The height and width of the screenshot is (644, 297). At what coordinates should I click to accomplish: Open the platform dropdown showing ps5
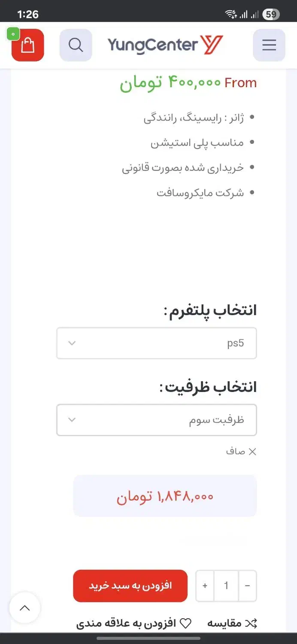(157, 343)
